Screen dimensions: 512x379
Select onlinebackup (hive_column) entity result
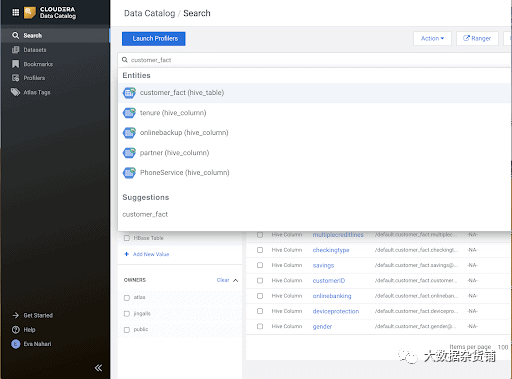tap(315, 133)
